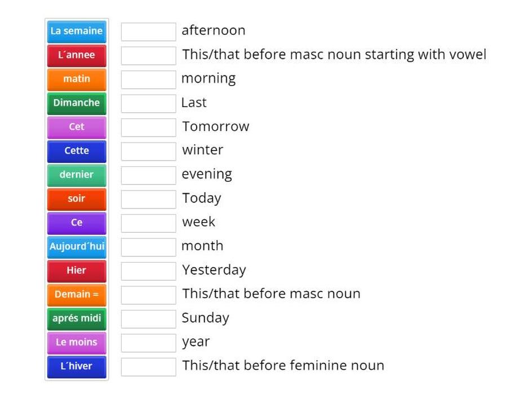
Task: Click the 'Demain =' tile
Action: [77, 294]
